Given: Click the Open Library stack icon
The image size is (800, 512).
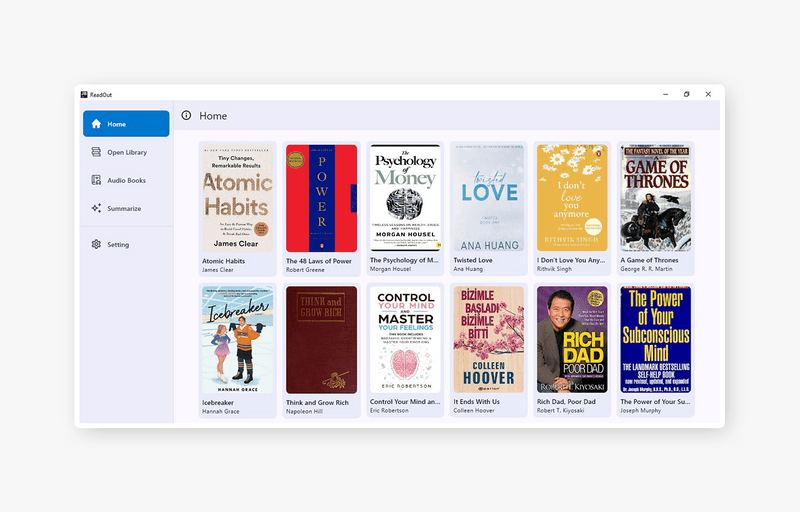Looking at the screenshot, I should point(96,152).
